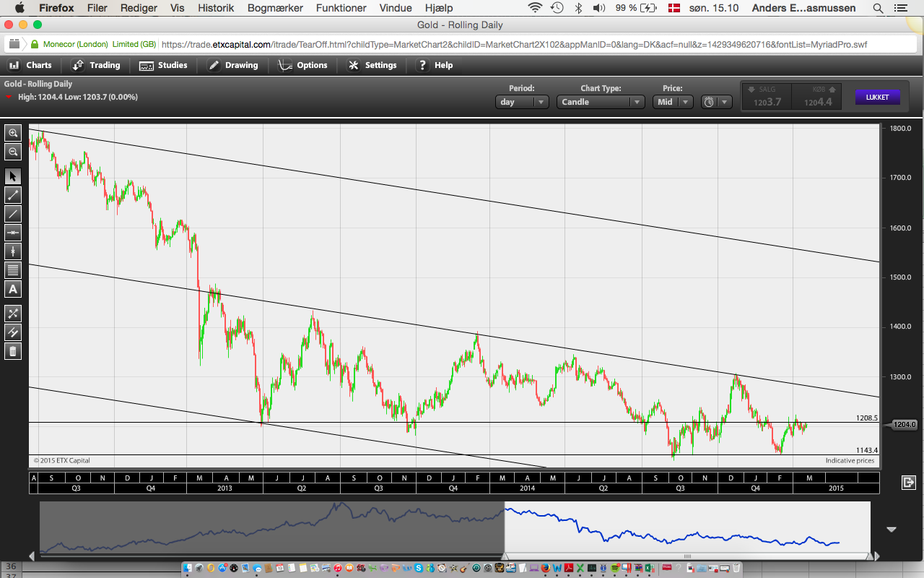Click the KØB buy price button

817,97
